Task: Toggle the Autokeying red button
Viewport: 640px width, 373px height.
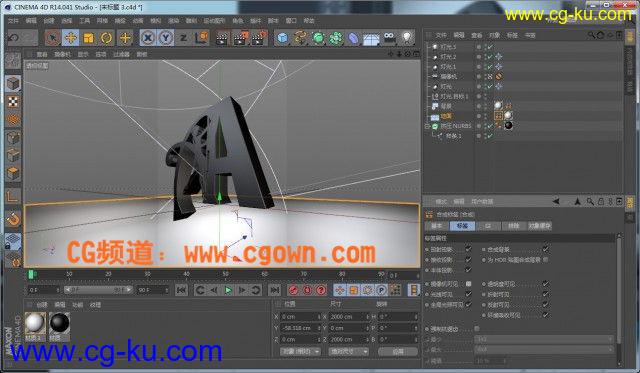Action: click(307, 290)
